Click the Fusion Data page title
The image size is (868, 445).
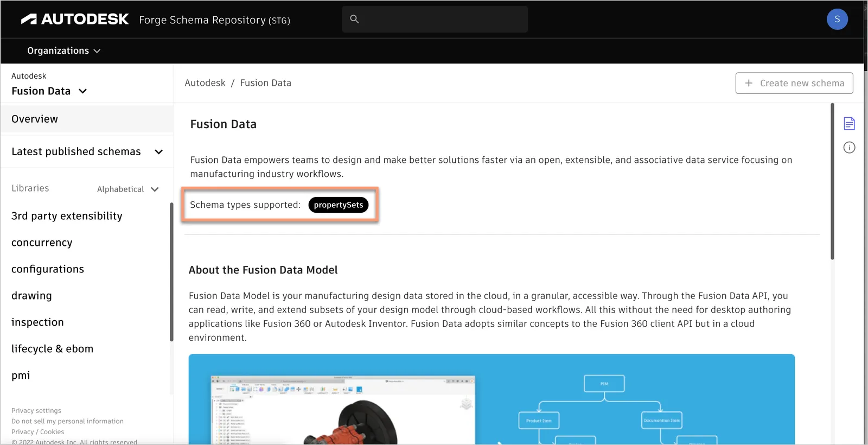coord(224,124)
